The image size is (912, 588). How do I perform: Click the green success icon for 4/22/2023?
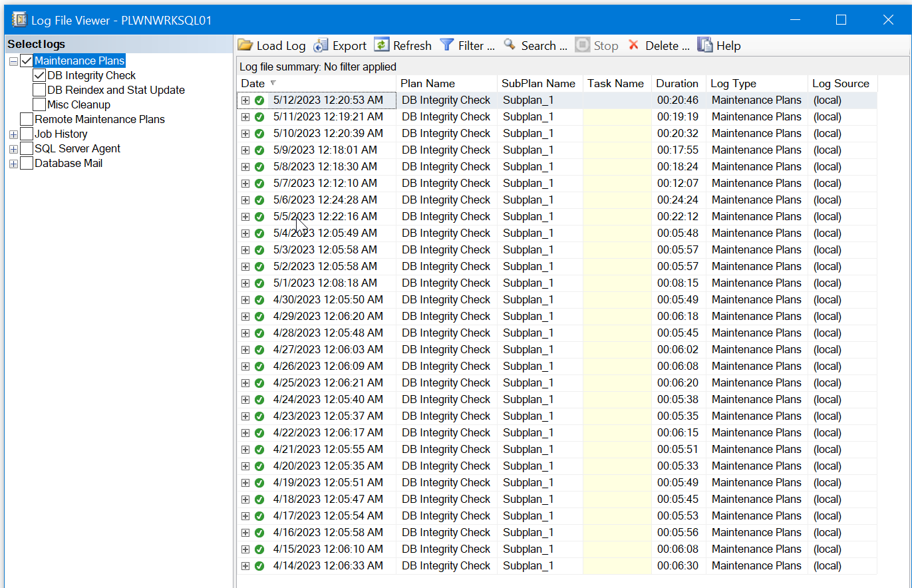(259, 433)
